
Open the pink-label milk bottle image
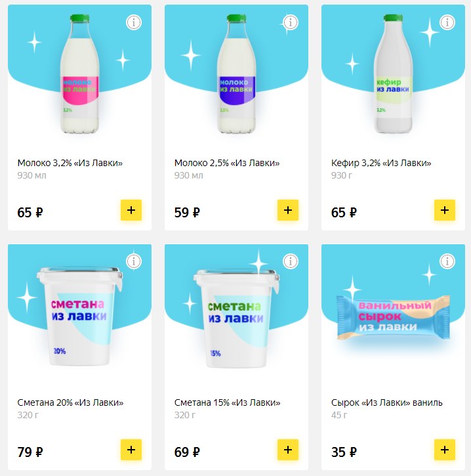tap(79, 74)
